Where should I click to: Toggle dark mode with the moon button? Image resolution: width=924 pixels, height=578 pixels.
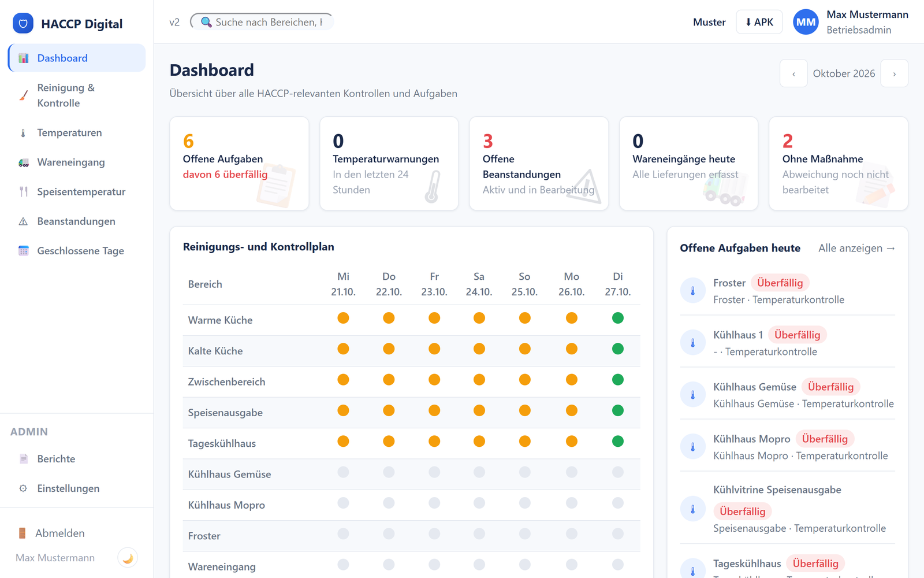point(128,558)
